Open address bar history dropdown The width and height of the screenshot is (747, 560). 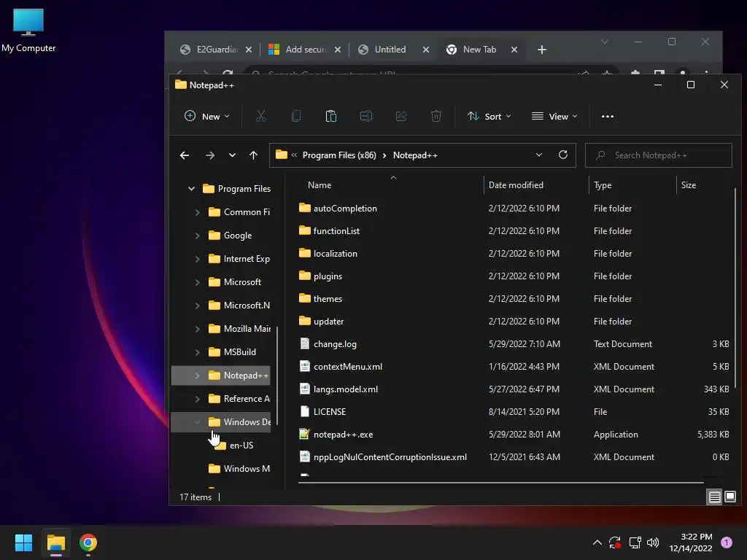[539, 155]
